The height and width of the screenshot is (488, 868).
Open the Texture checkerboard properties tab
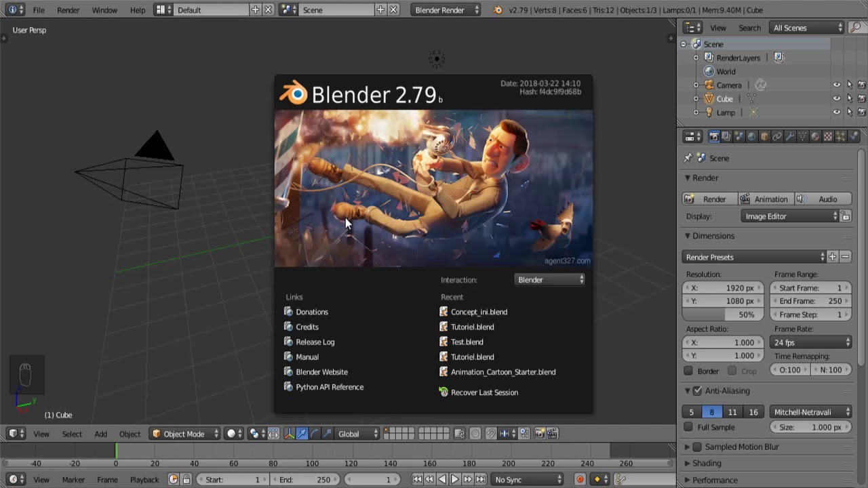[x=828, y=136]
